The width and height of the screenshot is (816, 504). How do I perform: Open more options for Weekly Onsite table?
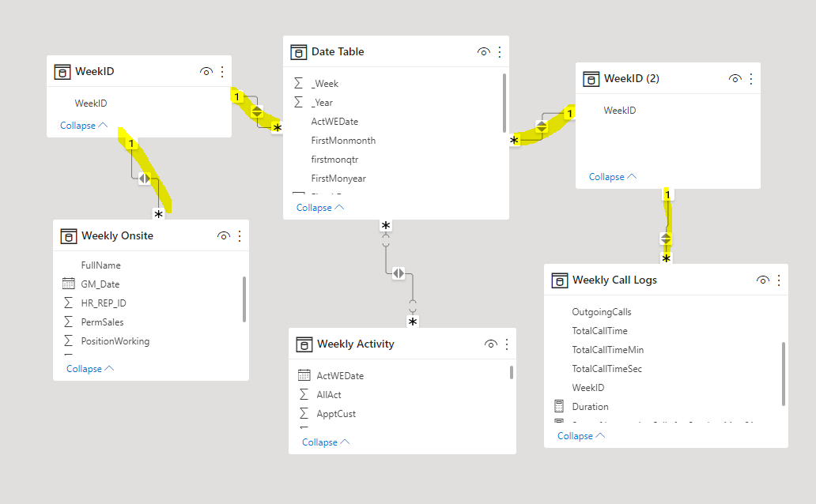pyautogui.click(x=240, y=236)
